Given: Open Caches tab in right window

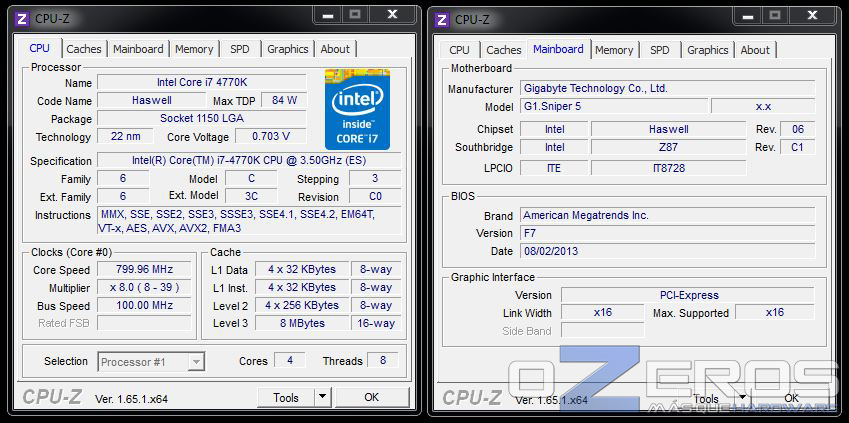Looking at the screenshot, I should pos(504,50).
